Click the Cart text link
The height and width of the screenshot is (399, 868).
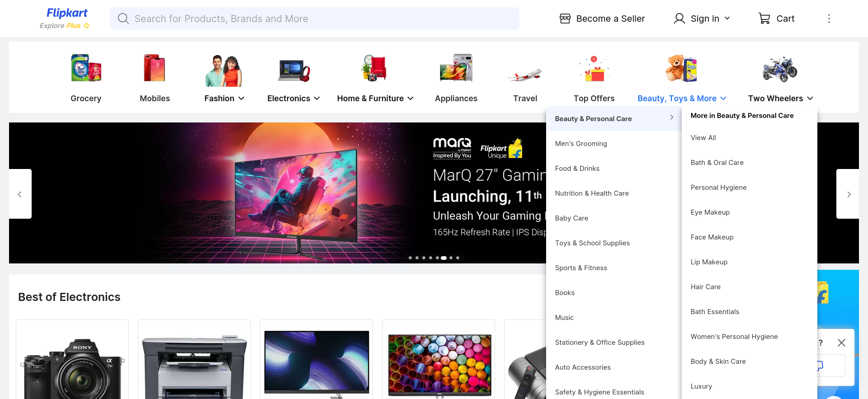[785, 19]
